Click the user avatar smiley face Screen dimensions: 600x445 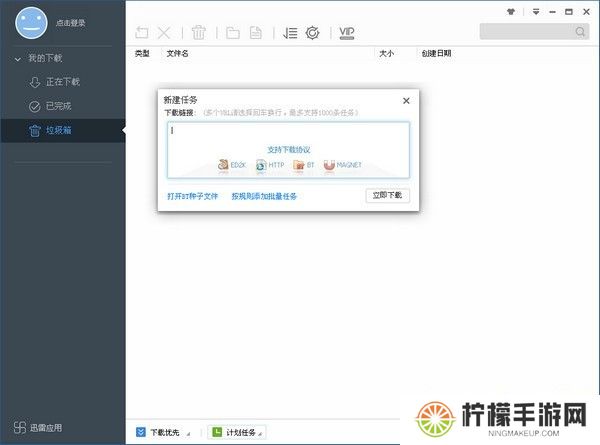tap(31, 23)
